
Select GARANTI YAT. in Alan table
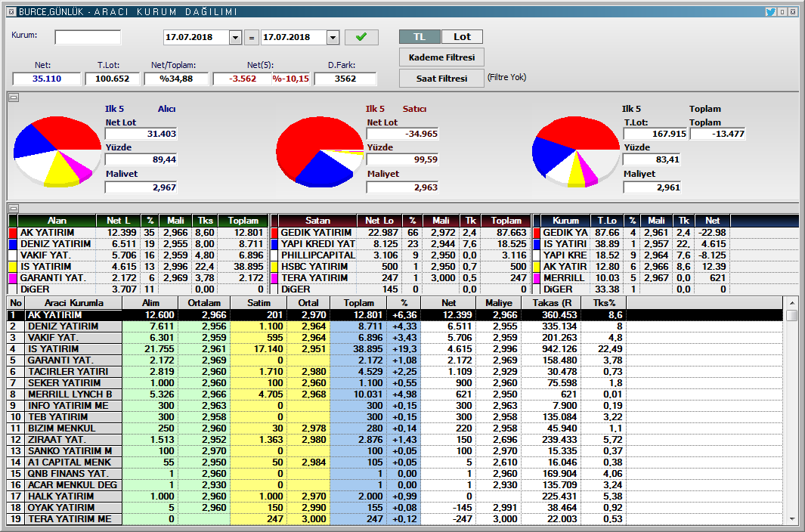[x=138, y=278]
